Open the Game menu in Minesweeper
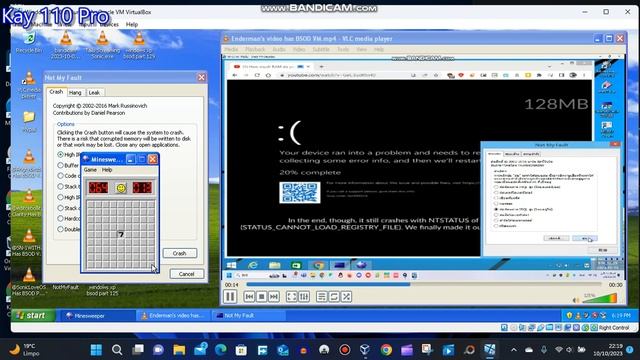This screenshot has height=360, width=640. coord(90,170)
